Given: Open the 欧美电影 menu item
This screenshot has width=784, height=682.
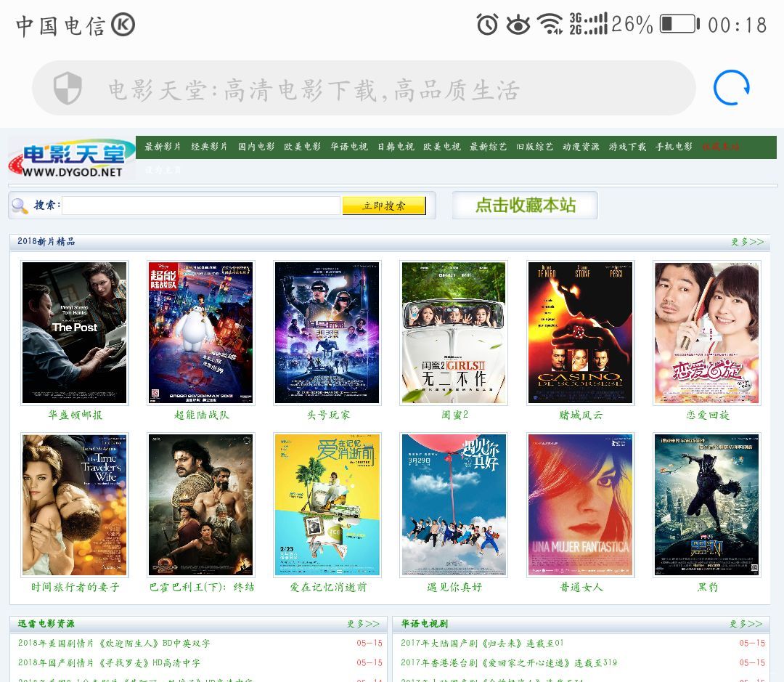Looking at the screenshot, I should (x=302, y=147).
